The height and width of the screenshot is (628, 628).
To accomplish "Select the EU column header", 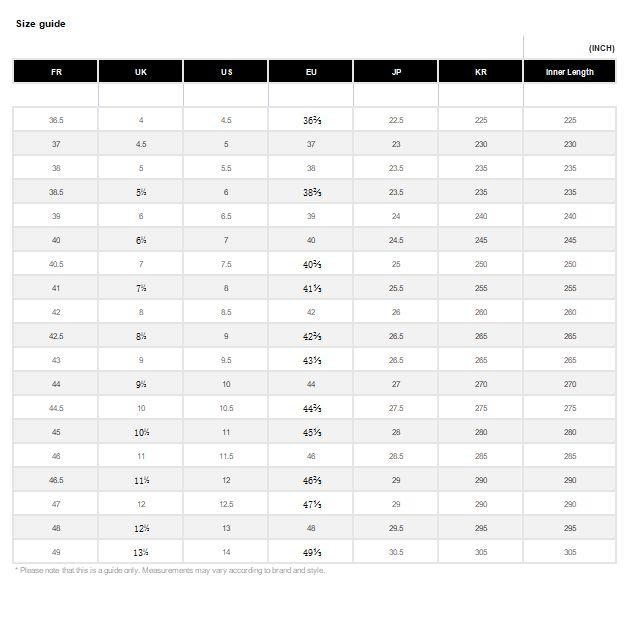I will point(311,72).
